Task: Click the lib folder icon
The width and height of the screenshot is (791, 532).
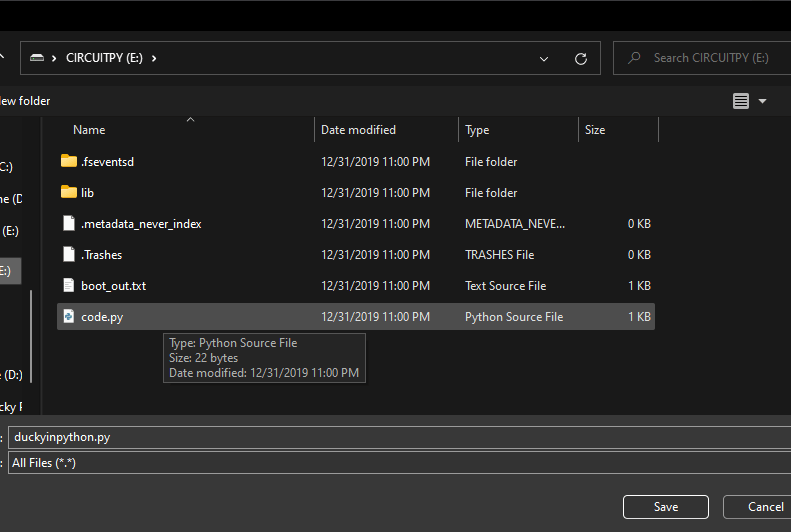Action: 68,192
